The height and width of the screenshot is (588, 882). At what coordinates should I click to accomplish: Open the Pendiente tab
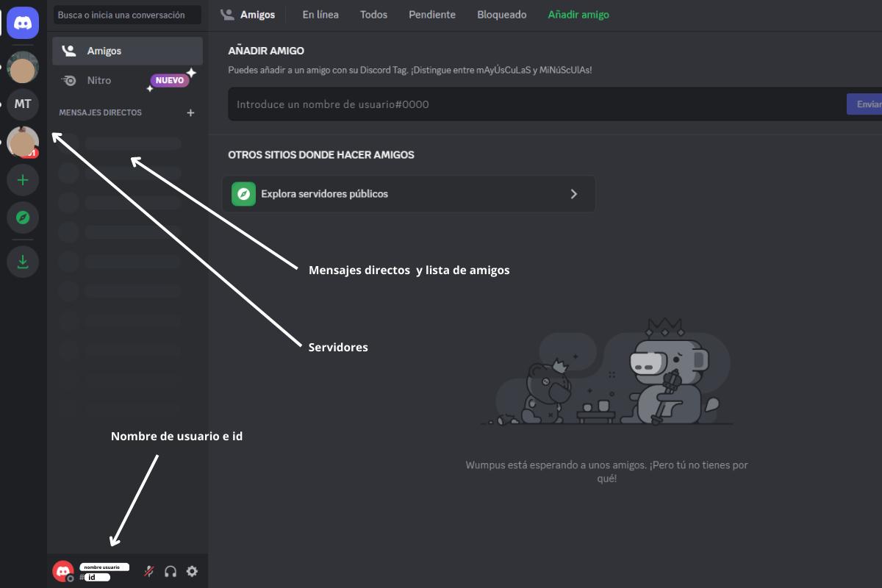(432, 15)
